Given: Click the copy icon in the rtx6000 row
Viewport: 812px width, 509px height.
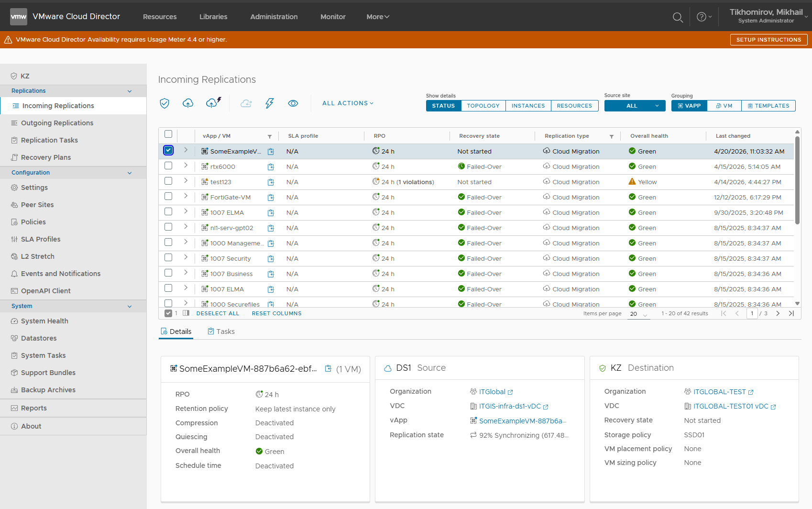Looking at the screenshot, I should tap(271, 167).
